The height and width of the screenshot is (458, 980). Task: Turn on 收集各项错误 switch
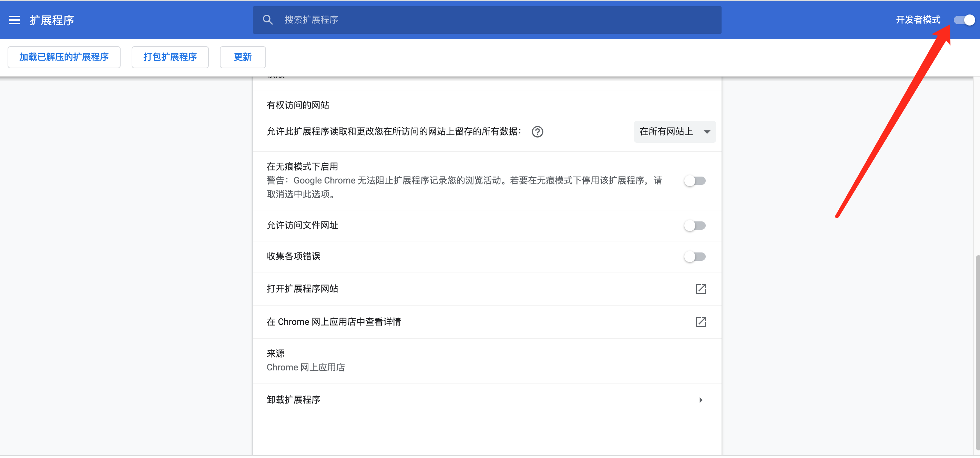pyautogui.click(x=694, y=257)
